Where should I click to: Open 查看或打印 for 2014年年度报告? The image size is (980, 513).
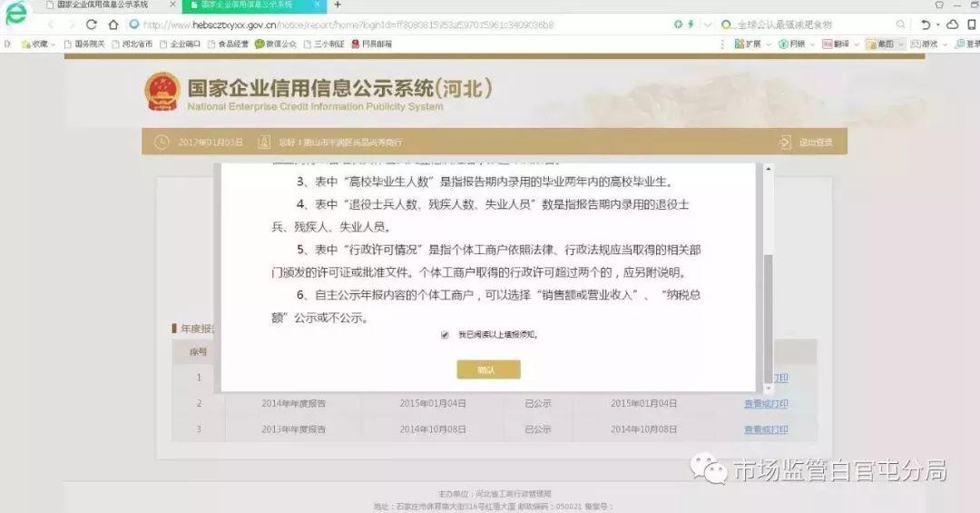[x=766, y=403]
